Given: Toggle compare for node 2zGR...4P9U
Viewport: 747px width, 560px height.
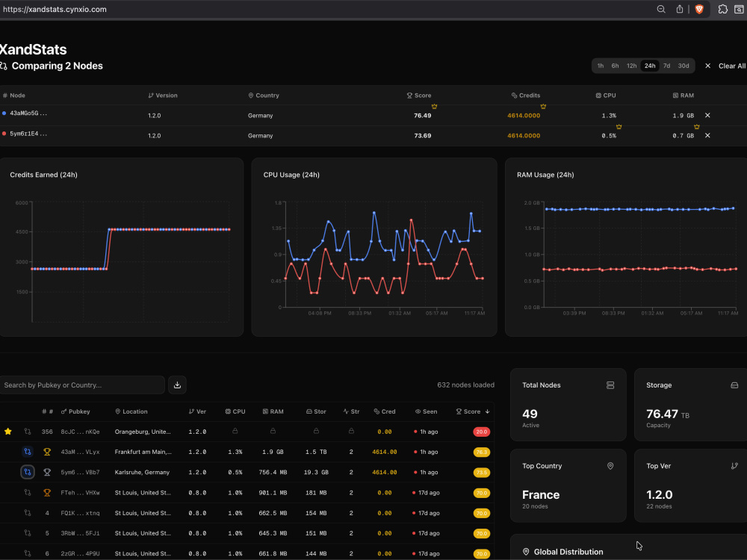Looking at the screenshot, I should tap(28, 553).
